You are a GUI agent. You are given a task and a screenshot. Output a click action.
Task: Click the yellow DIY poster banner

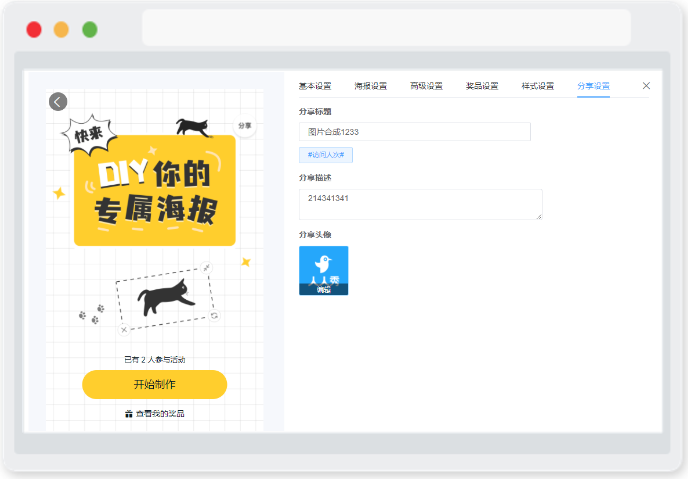155,190
